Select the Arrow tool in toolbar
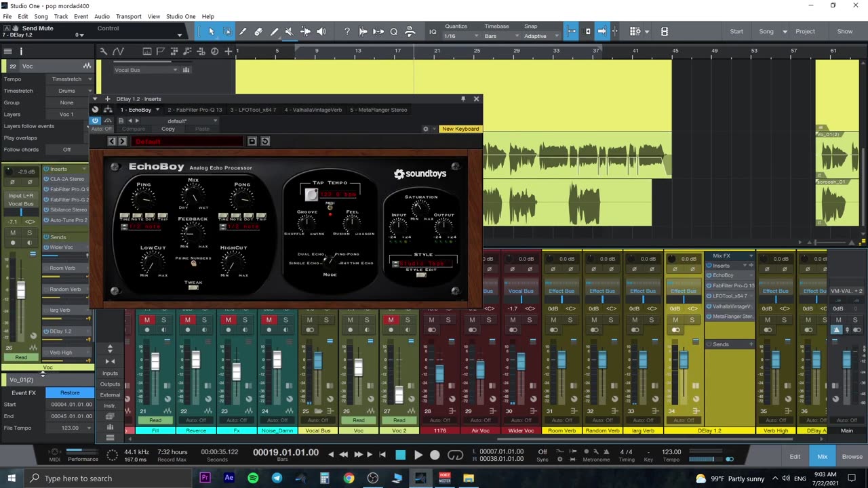Screen dimensions: 868x488 coord(211,31)
